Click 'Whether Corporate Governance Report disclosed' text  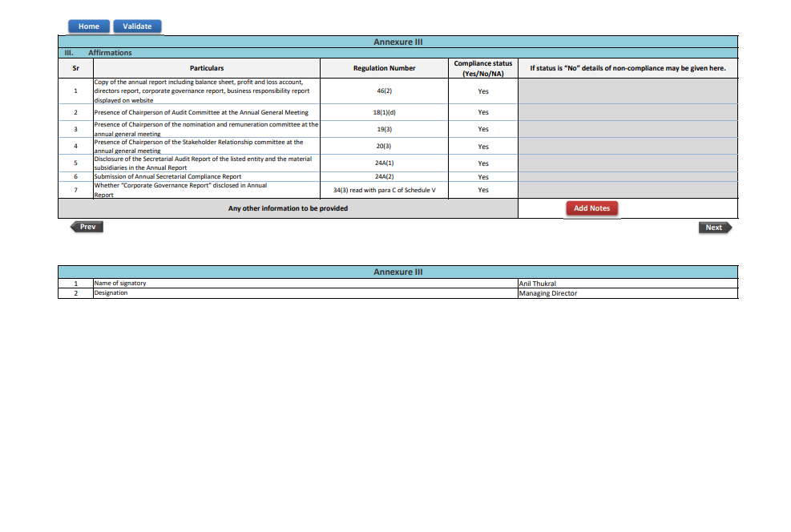tap(180, 190)
